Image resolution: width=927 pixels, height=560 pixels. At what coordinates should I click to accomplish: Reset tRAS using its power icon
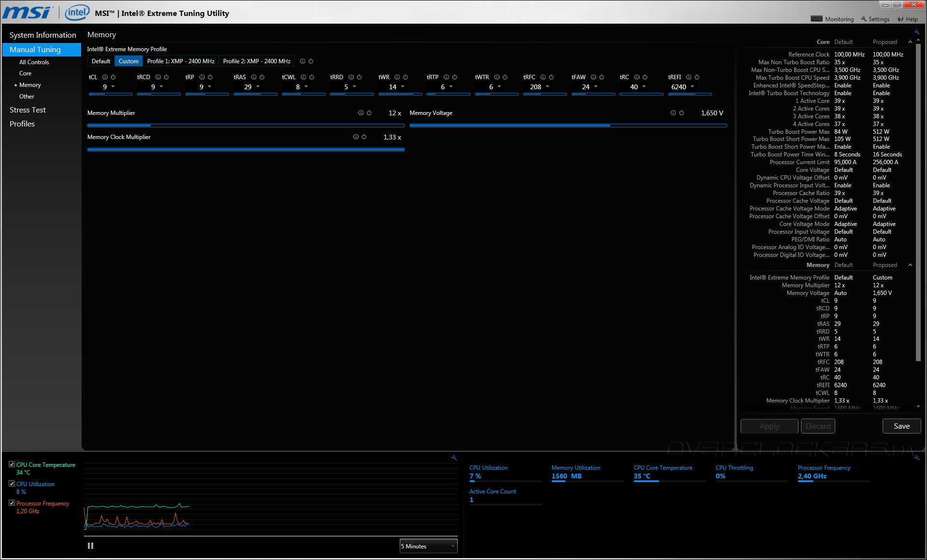[x=262, y=77]
